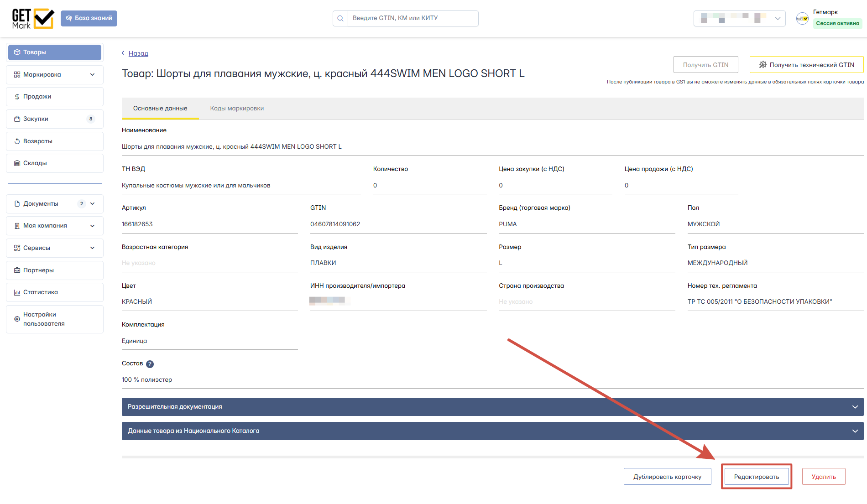Screen dimensions: 867x504
Task: Click the Вид изделия value ПЛАВКИ
Action: (323, 263)
